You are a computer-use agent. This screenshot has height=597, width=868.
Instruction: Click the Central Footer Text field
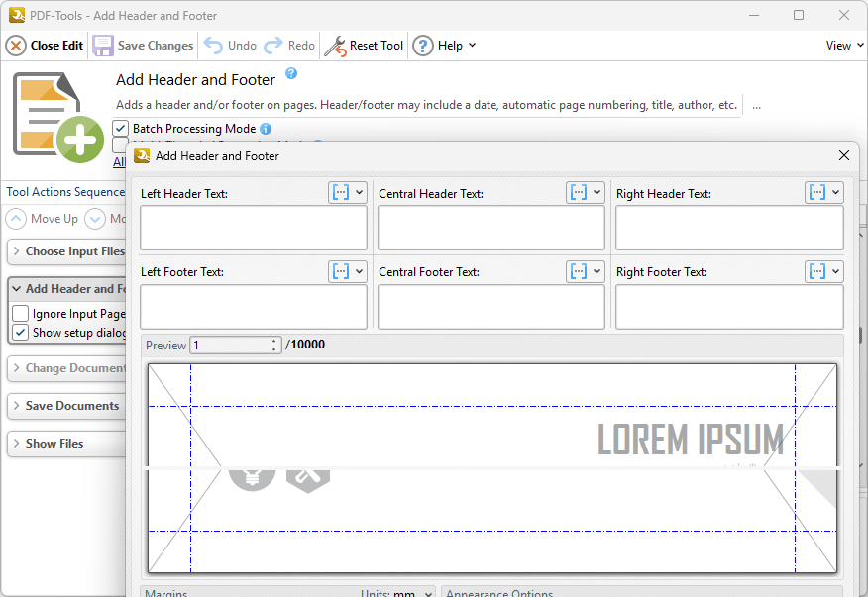pyautogui.click(x=490, y=307)
